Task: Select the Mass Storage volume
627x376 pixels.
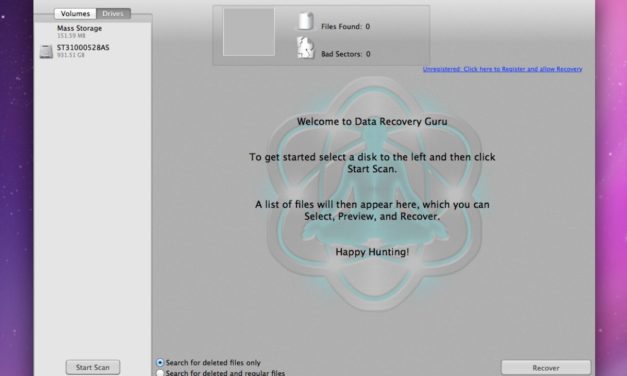Action: pos(93,31)
